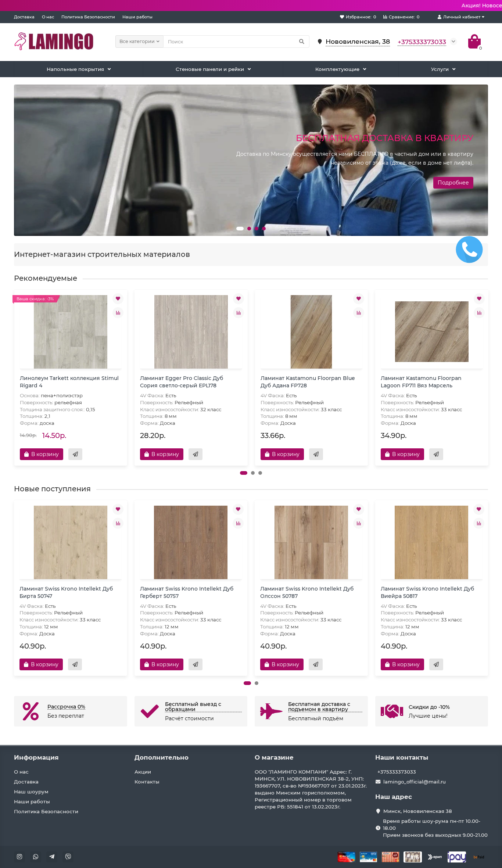Open the Viber icon in footer

[68, 857]
